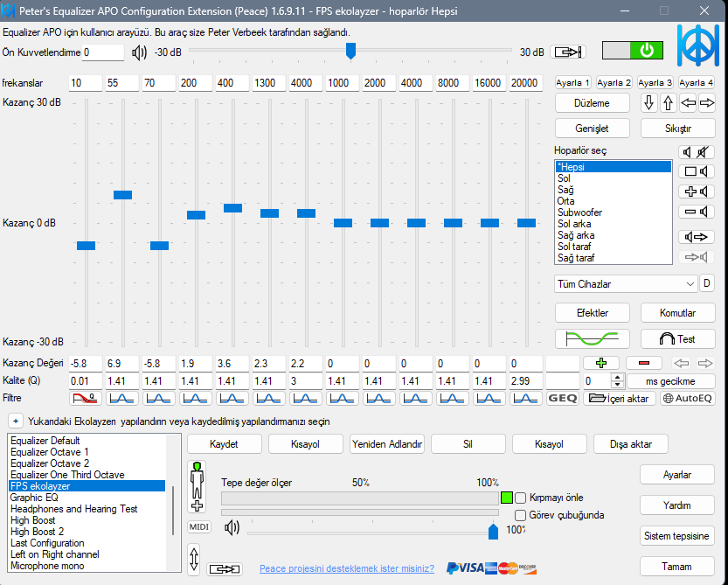Click the speaker with right arrow icon
The image size is (728, 585).
click(696, 237)
